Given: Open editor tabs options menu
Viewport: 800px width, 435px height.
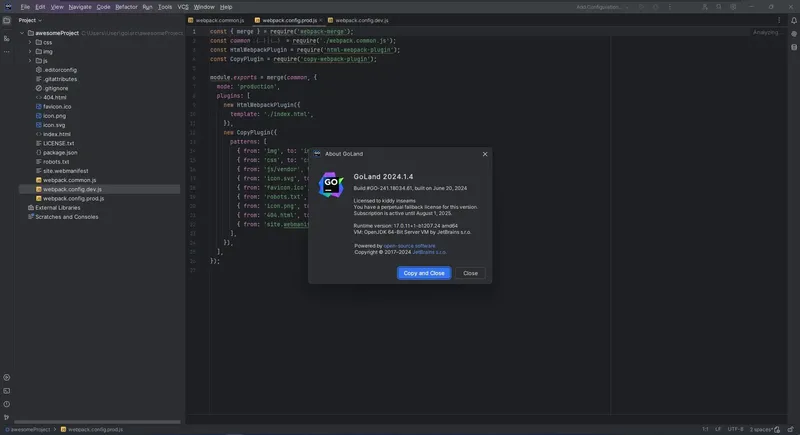Looking at the screenshot, I should coord(779,20).
